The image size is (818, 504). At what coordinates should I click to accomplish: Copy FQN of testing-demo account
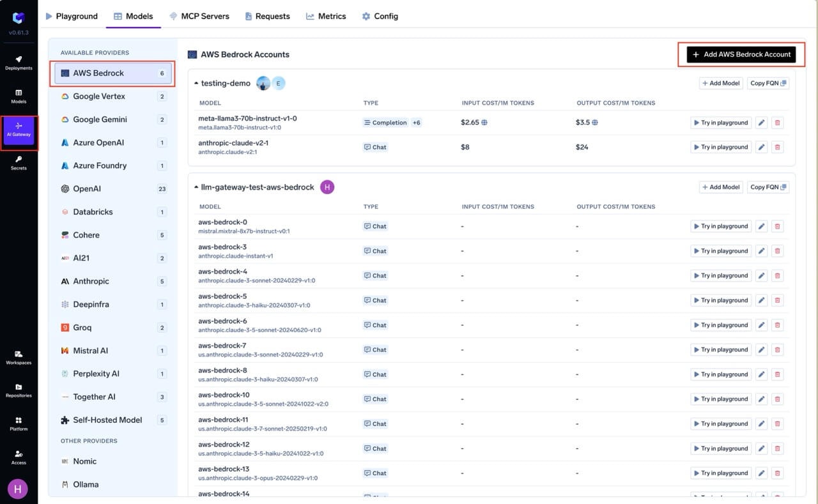(768, 83)
